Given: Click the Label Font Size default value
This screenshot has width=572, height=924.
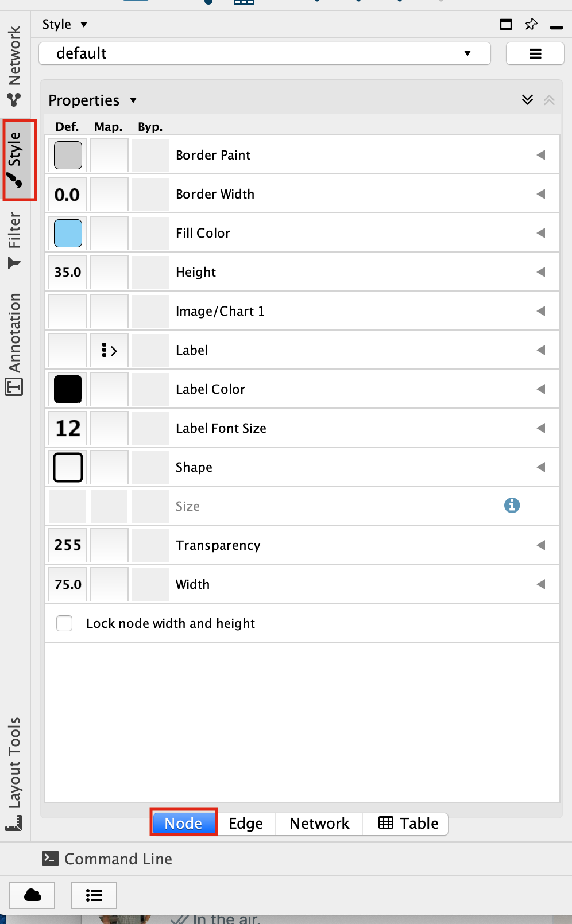Looking at the screenshot, I should 68,428.
